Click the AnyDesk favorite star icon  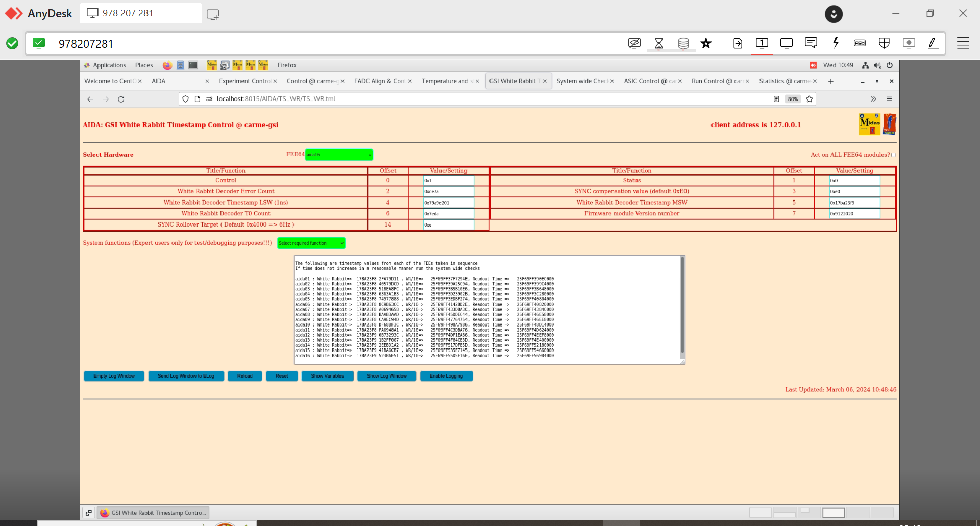(706, 43)
